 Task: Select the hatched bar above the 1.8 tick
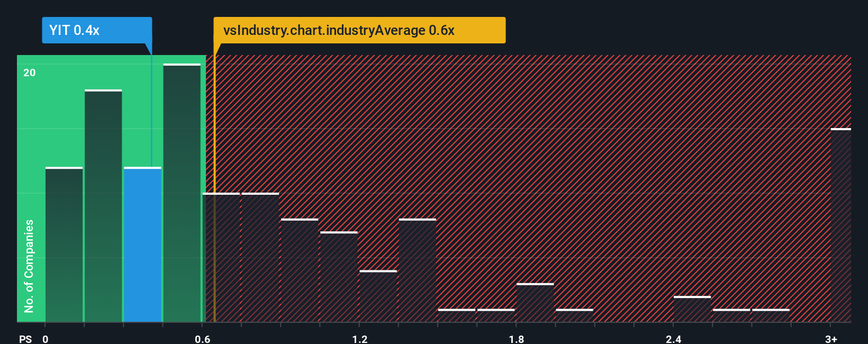tap(535, 303)
